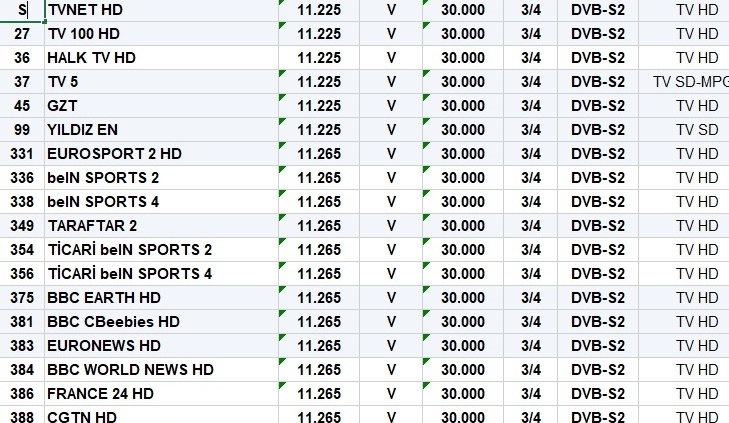Select the V polarization in the TV 100 HD row

[391, 33]
